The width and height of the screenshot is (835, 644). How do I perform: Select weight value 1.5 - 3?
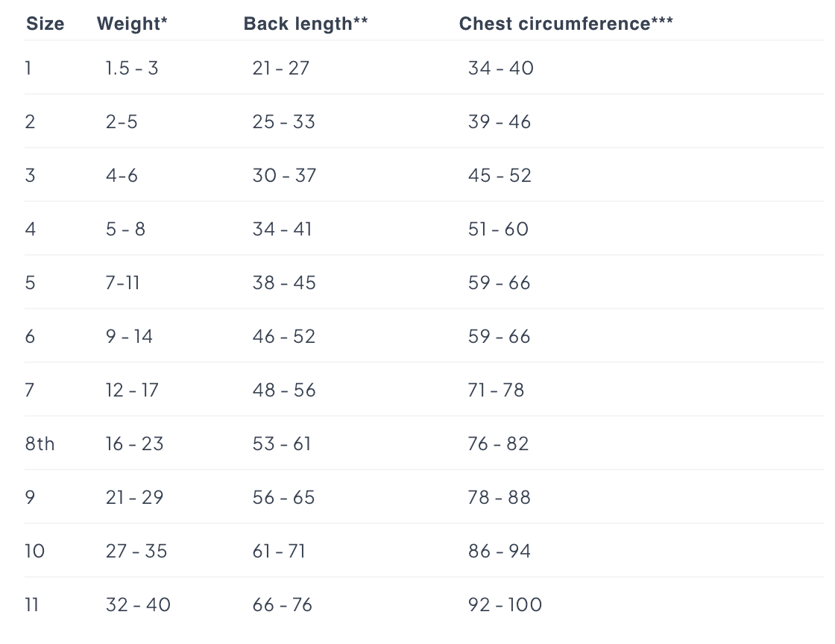click(x=132, y=69)
